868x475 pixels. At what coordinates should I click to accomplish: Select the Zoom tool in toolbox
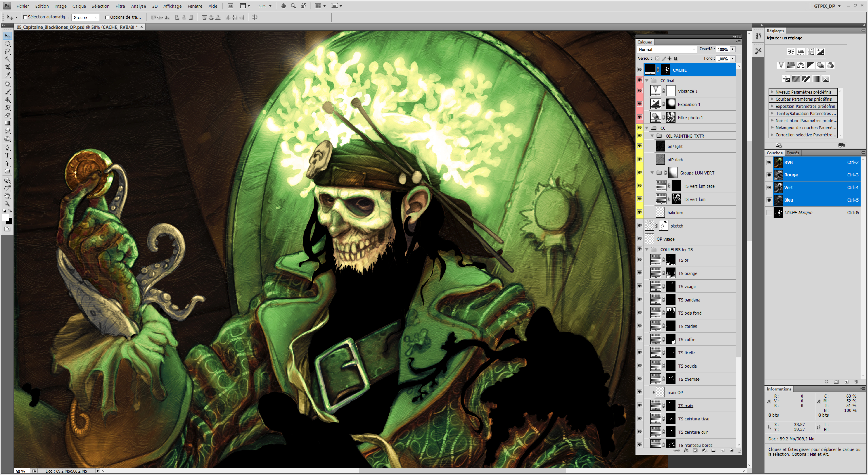(7, 204)
